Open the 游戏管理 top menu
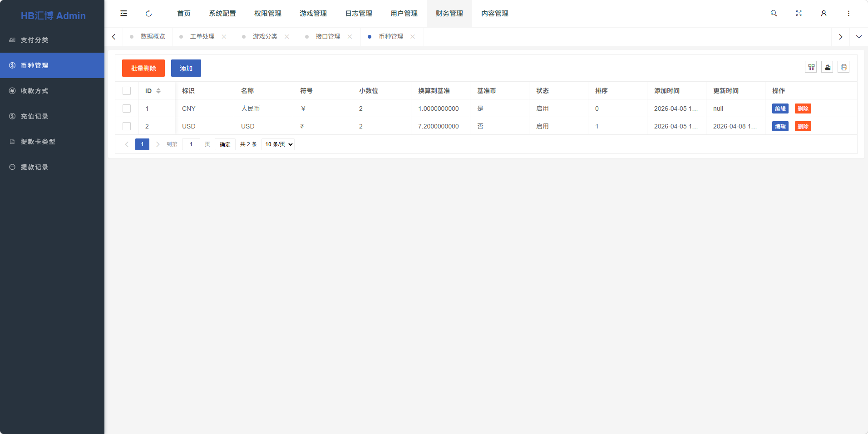This screenshot has height=434, width=868. pyautogui.click(x=313, y=14)
